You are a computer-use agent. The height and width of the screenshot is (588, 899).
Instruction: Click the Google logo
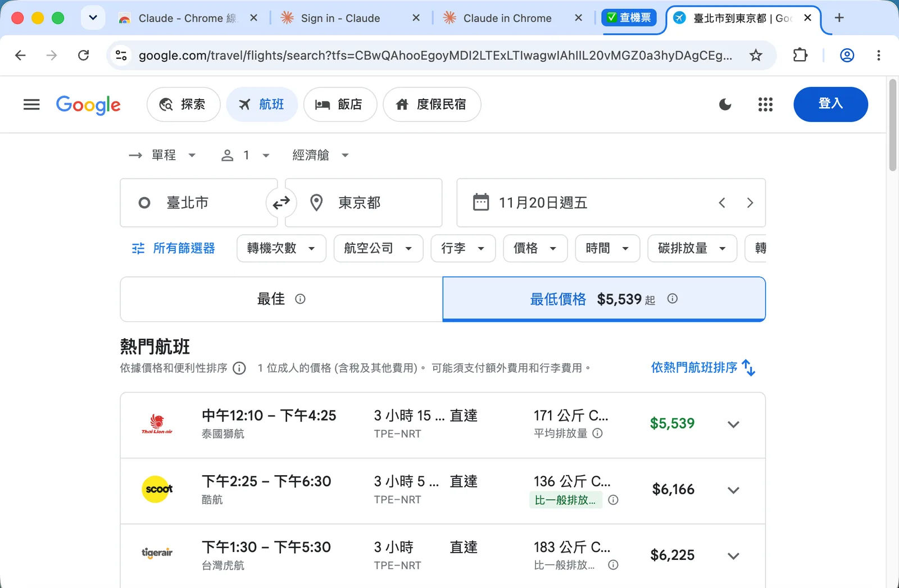88,105
